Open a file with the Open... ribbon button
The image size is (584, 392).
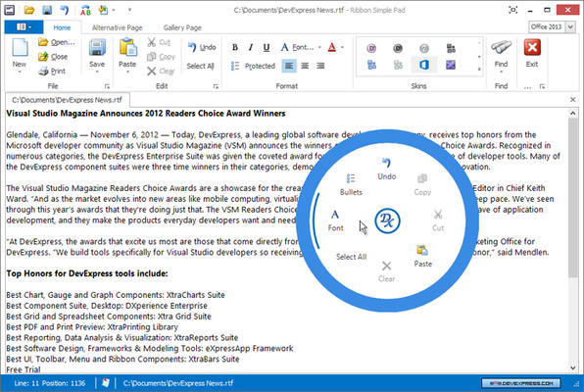pos(57,42)
